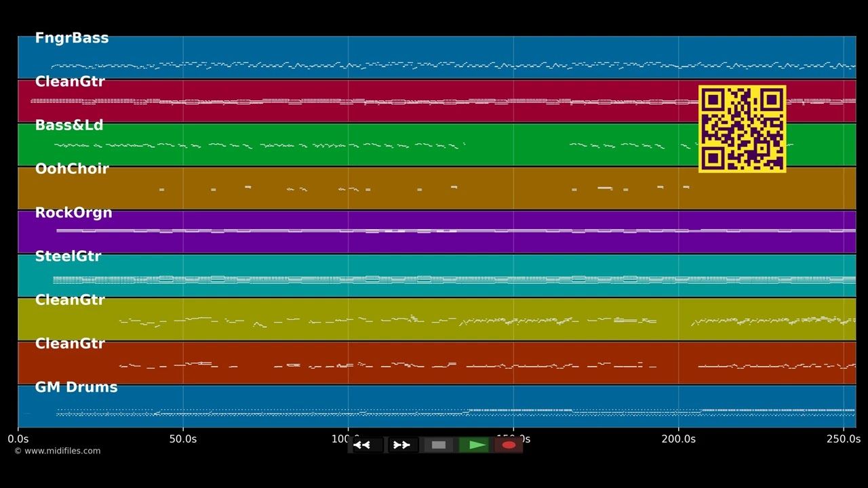Click the 250.0s timeline marker

click(844, 439)
